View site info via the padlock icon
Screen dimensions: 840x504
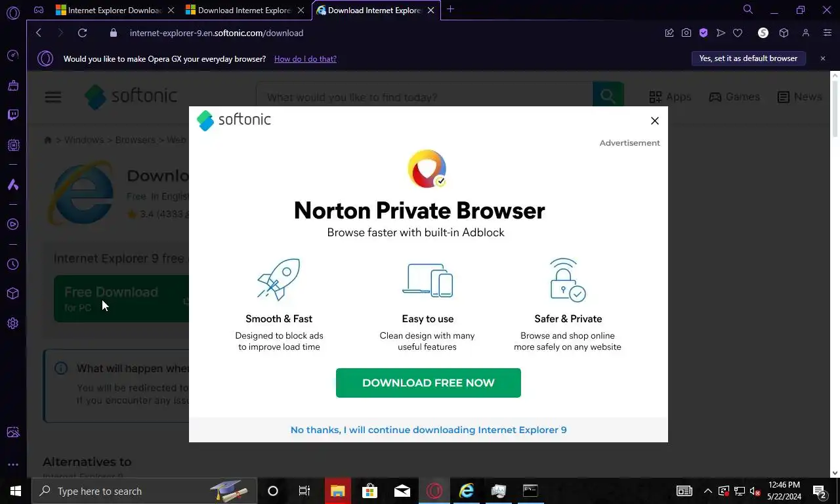114,33
